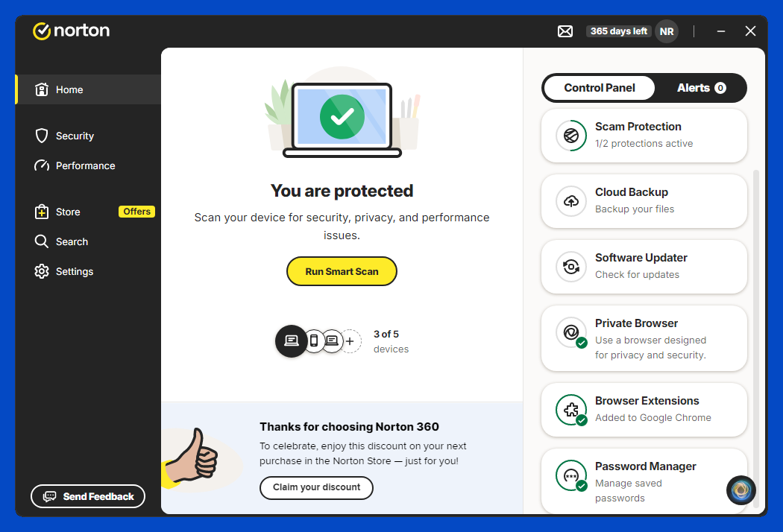
Task: Switch to the Alerts tab
Action: (x=701, y=88)
